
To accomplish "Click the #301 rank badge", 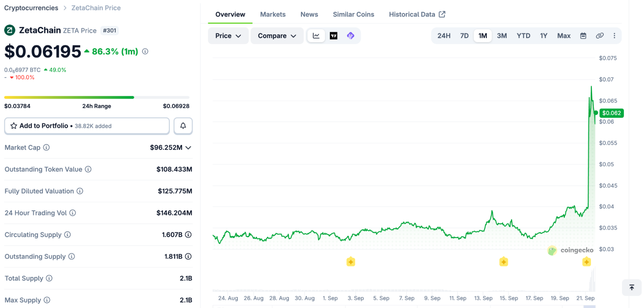I will coord(110,30).
